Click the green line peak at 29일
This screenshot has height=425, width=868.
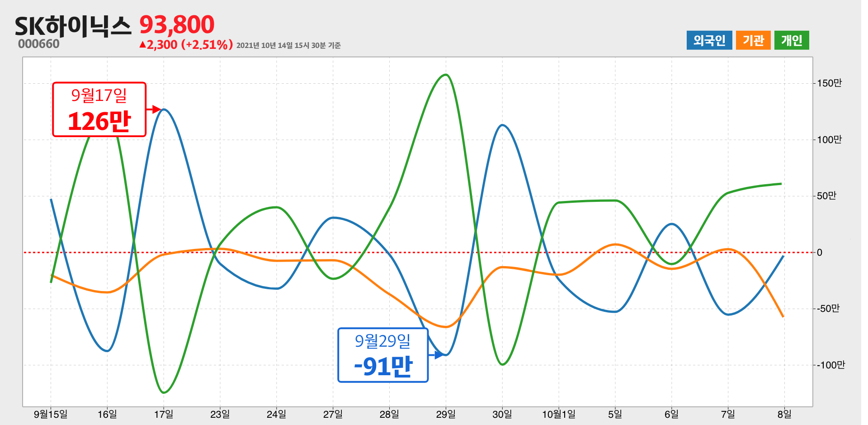[x=446, y=75]
